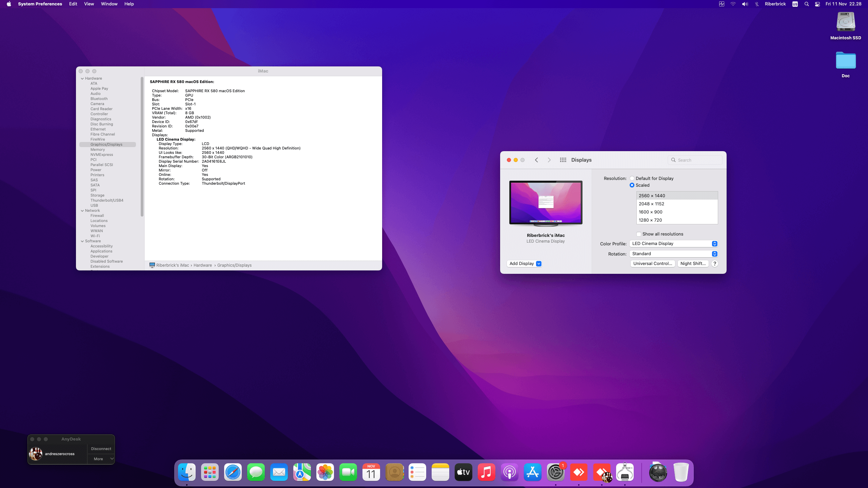This screenshot has height=488, width=868.
Task: Open Spotlight search in the menu bar
Action: point(807,4)
